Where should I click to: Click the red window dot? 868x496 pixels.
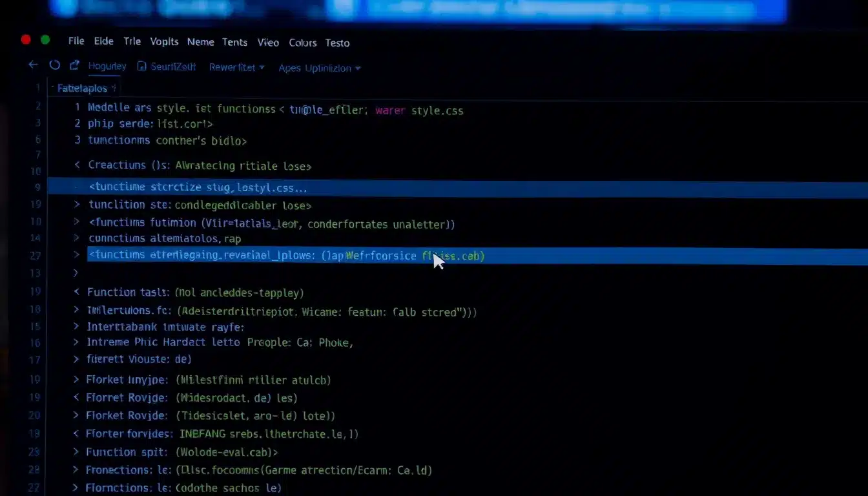[x=26, y=40]
